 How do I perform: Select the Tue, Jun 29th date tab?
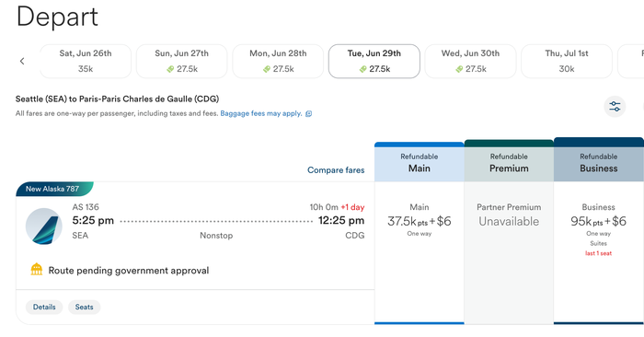pyautogui.click(x=374, y=62)
